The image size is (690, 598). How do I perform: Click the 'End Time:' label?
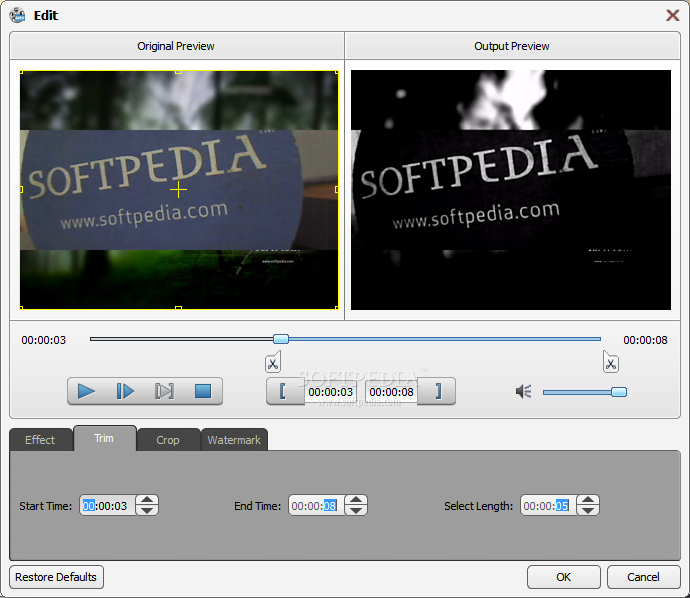pyautogui.click(x=257, y=506)
